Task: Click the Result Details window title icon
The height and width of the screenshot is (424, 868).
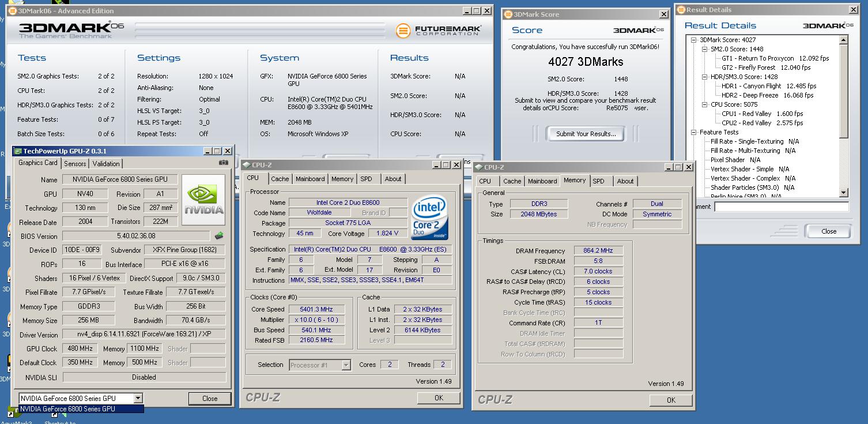Action: (x=681, y=10)
